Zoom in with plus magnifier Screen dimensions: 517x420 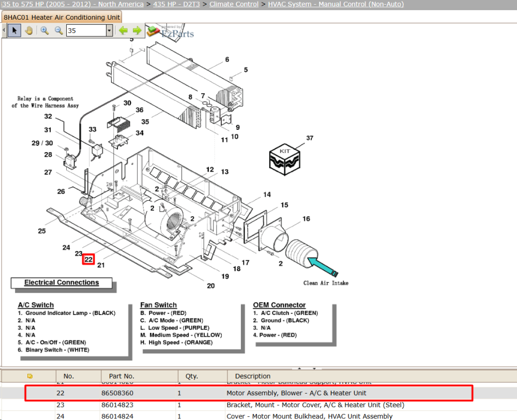[44, 31]
